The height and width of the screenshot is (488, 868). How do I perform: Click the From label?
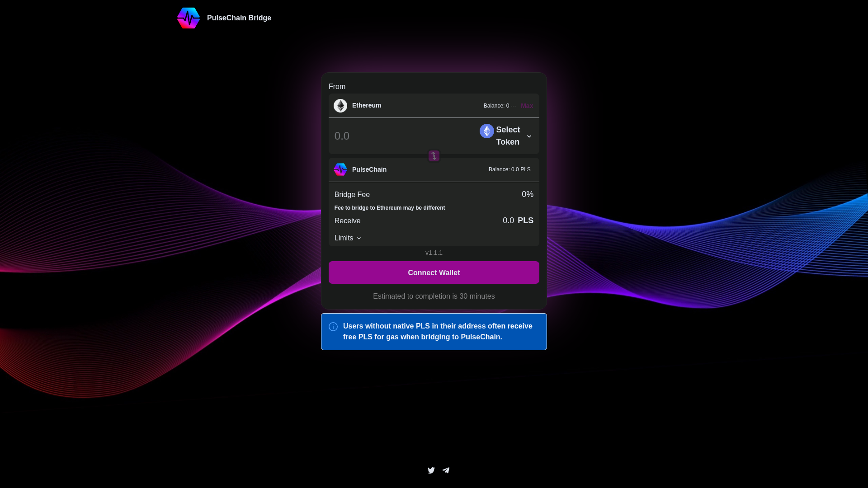[337, 87]
